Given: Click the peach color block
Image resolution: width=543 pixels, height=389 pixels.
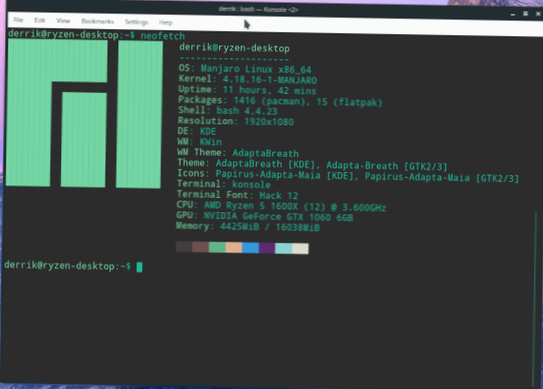Looking at the screenshot, I should 234,248.
